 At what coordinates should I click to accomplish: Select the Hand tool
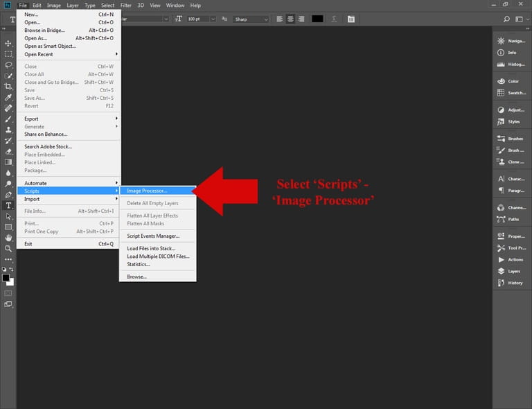(8, 238)
